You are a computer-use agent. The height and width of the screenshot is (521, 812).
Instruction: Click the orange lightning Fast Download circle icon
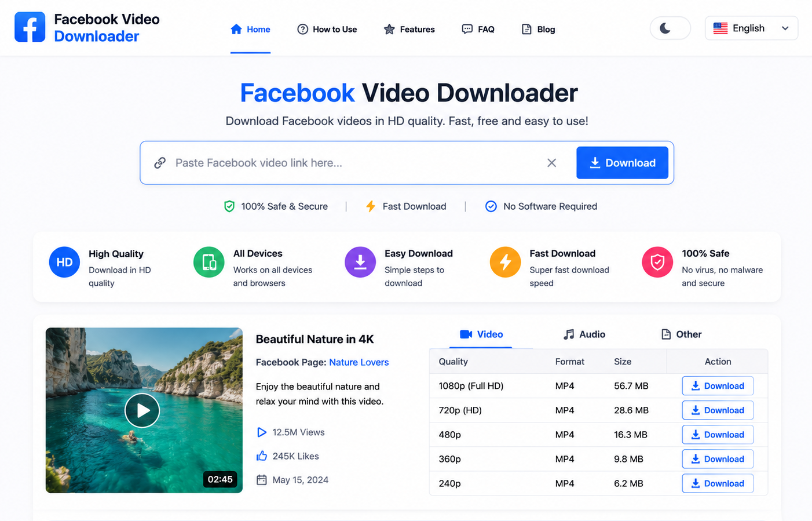tap(505, 262)
